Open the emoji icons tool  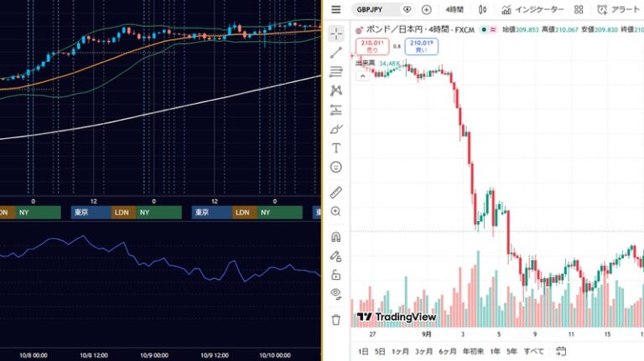(336, 167)
